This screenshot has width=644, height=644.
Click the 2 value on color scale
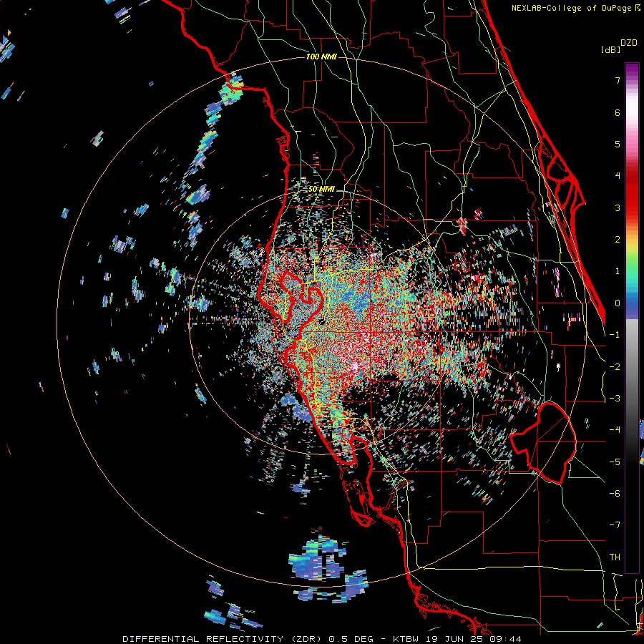click(618, 240)
